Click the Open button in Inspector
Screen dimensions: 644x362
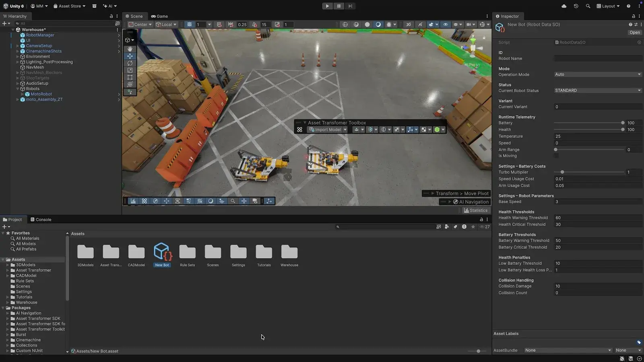coord(635,33)
